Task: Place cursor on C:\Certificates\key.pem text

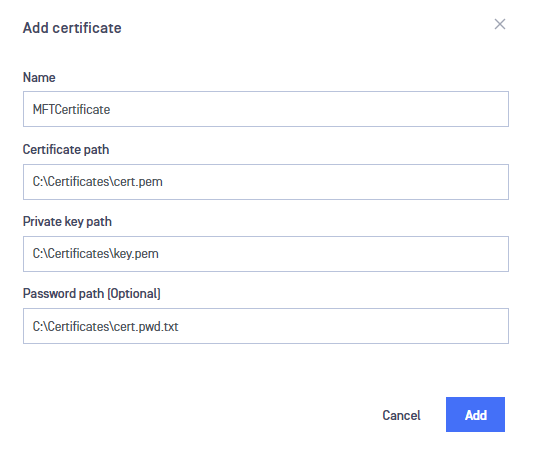Action: pyautogui.click(x=96, y=254)
